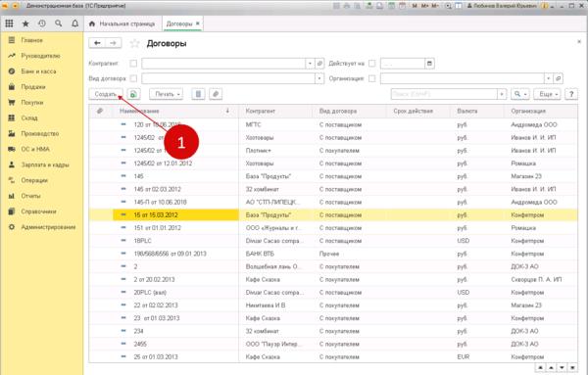Open the Банк и касса section

38,71
